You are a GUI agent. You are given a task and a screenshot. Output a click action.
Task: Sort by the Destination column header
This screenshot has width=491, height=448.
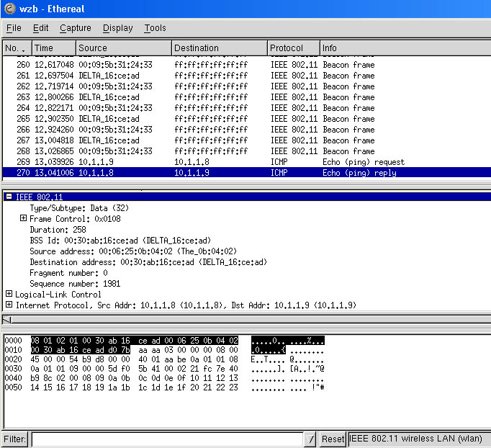pyautogui.click(x=220, y=48)
